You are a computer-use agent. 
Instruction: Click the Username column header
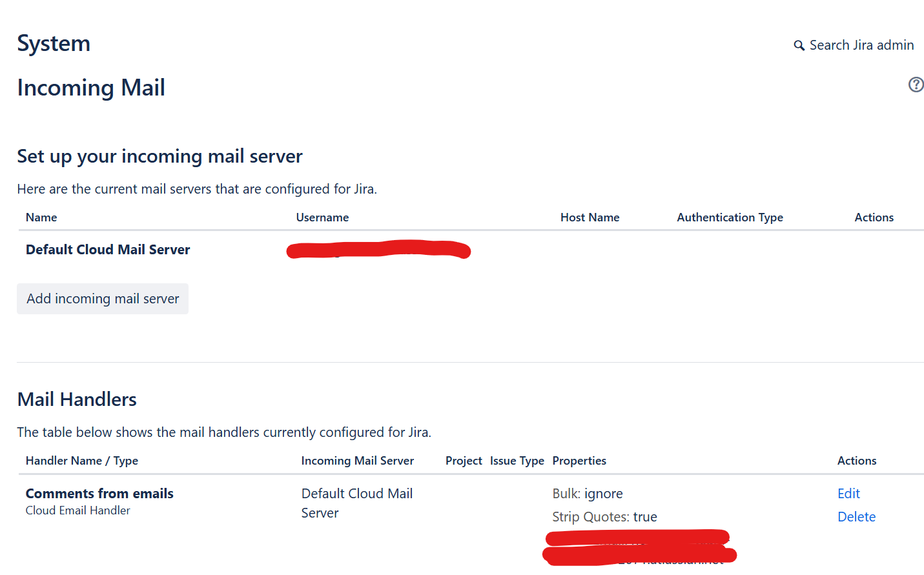pos(322,217)
